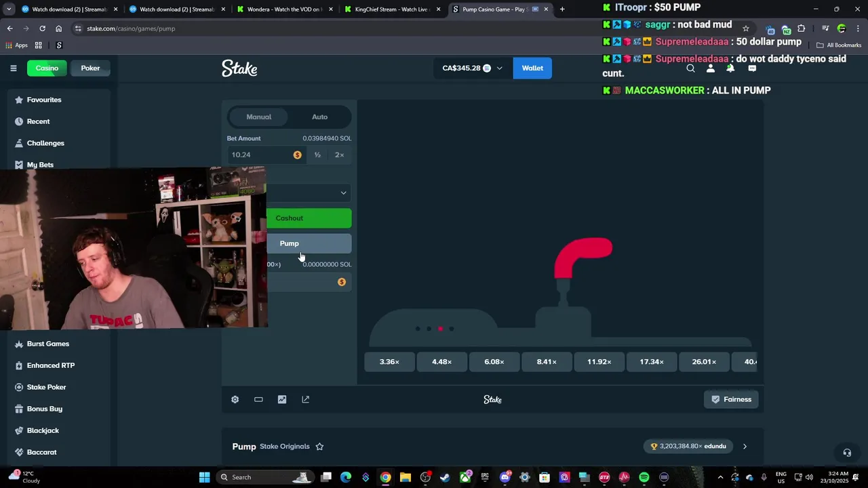This screenshot has width=868, height=488.
Task: Open new browser tab
Action: point(562,9)
